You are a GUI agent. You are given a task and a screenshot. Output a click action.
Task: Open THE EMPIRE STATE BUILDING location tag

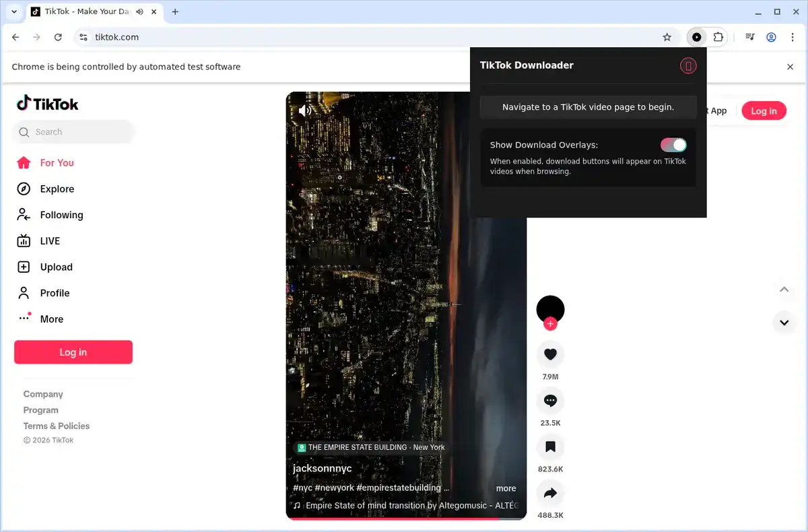tap(371, 447)
